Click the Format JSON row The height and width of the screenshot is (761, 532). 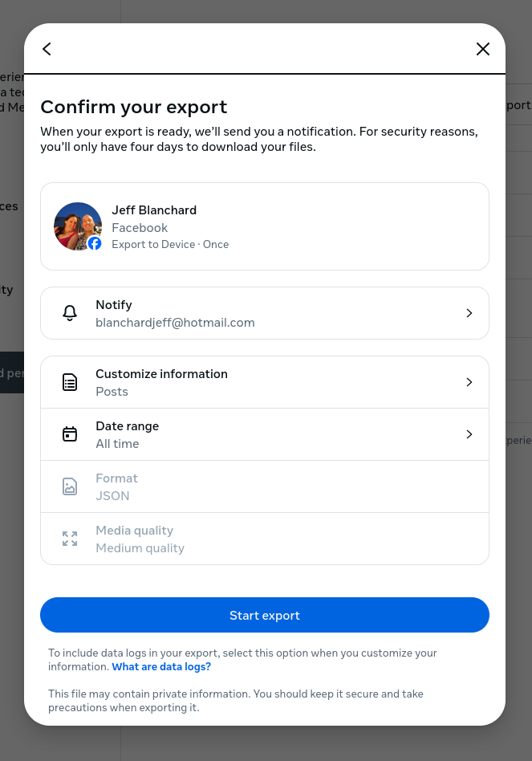[265, 486]
